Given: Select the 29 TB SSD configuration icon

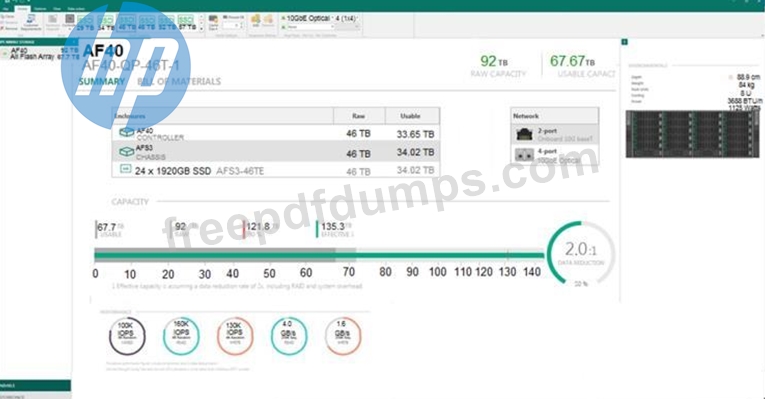Looking at the screenshot, I should click(x=85, y=22).
